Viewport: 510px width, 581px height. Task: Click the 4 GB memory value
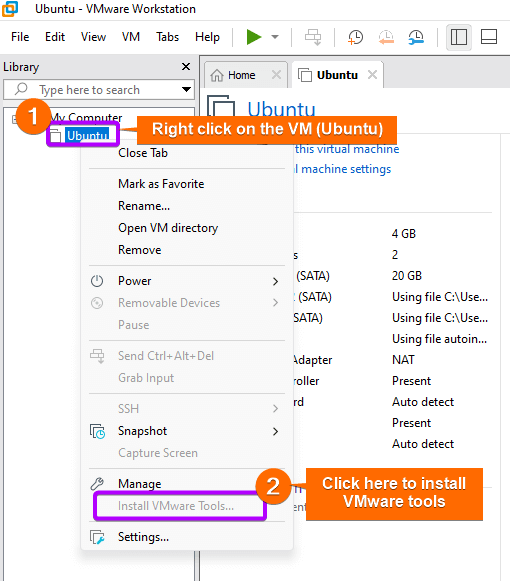point(404,234)
